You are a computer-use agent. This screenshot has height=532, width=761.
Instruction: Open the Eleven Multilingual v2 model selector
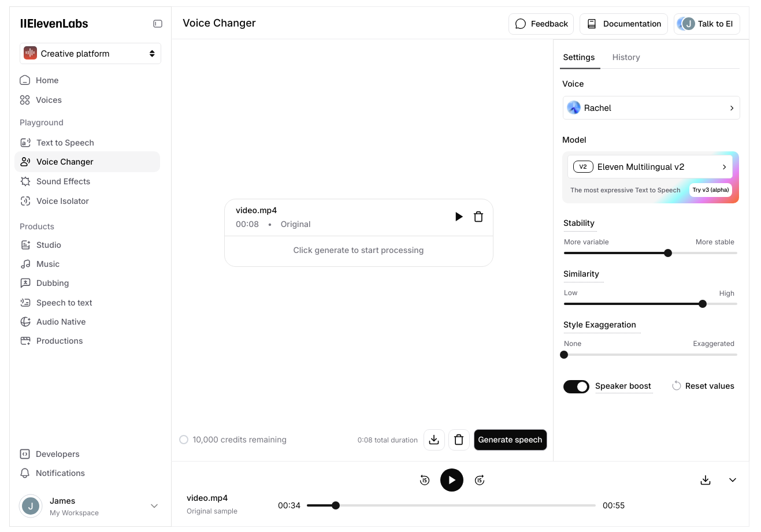pos(650,167)
